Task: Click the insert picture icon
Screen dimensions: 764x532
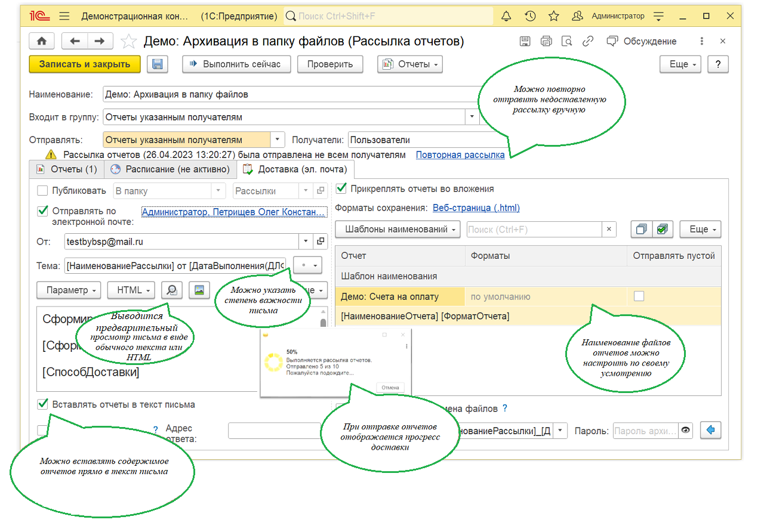Action: 199,290
